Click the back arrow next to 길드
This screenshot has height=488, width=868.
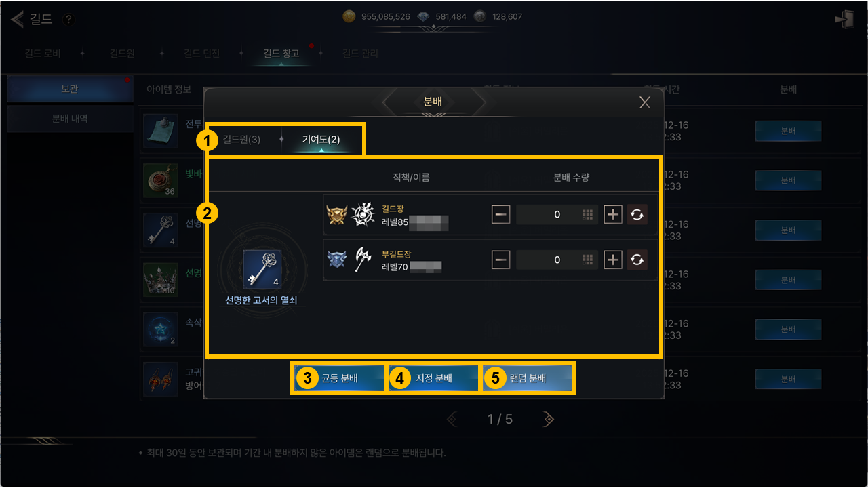pos(17,19)
